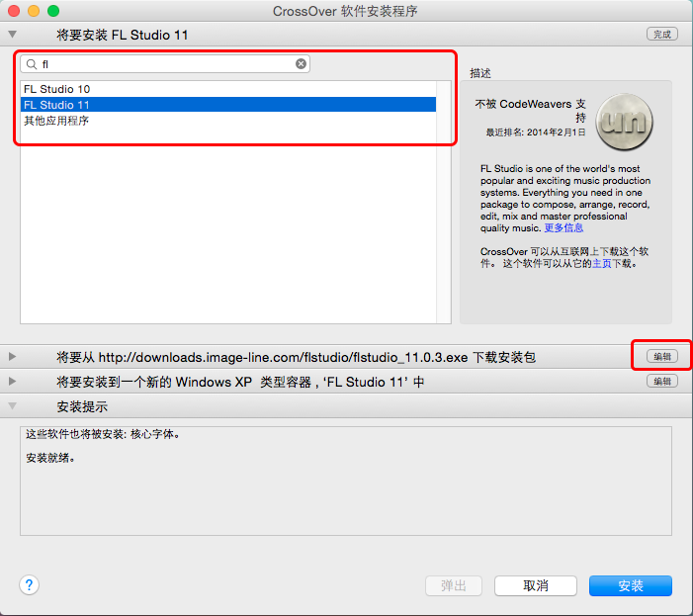Click 编辑 button for the Windows XP bottle row
Viewport: 693px width, 616px height.
click(x=662, y=381)
